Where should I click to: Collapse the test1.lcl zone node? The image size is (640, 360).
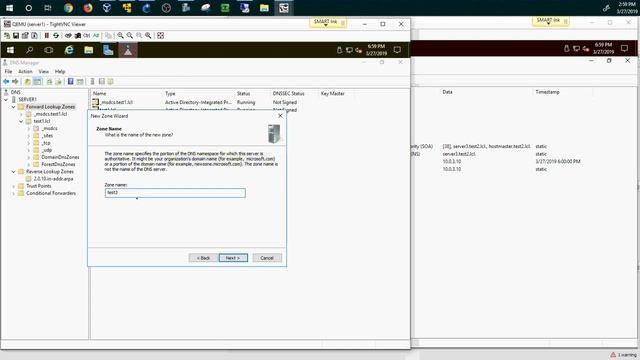(21, 121)
